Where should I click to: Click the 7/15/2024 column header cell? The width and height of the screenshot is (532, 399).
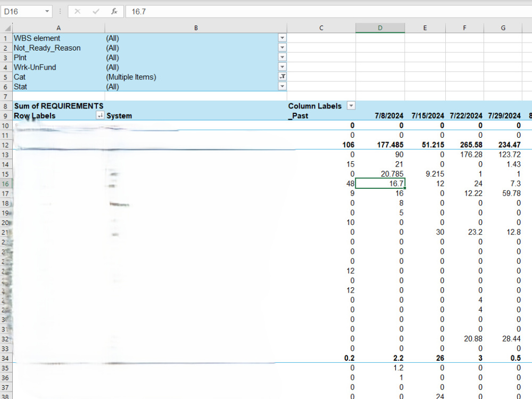pyautogui.click(x=425, y=115)
